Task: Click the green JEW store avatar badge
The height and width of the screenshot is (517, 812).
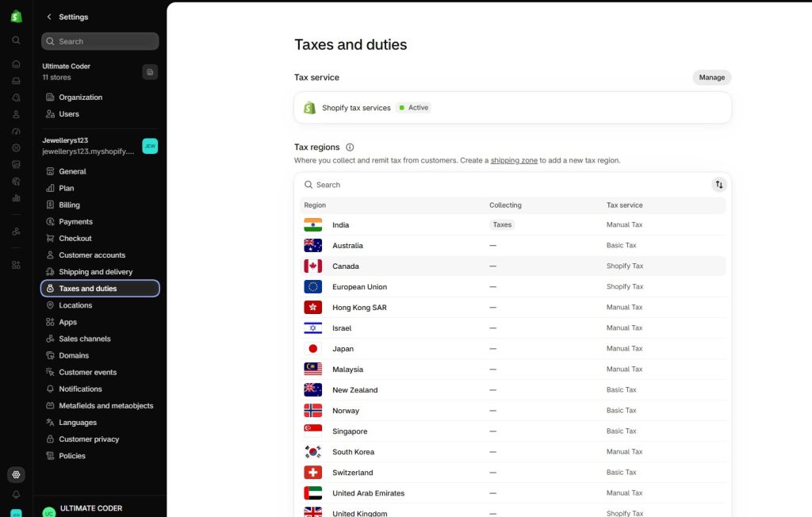Action: [150, 146]
